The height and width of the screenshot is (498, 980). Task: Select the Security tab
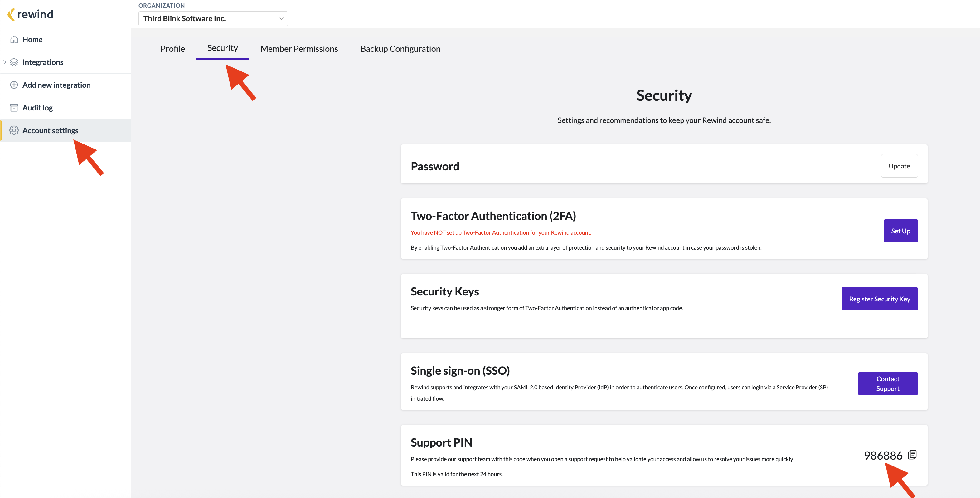click(223, 48)
